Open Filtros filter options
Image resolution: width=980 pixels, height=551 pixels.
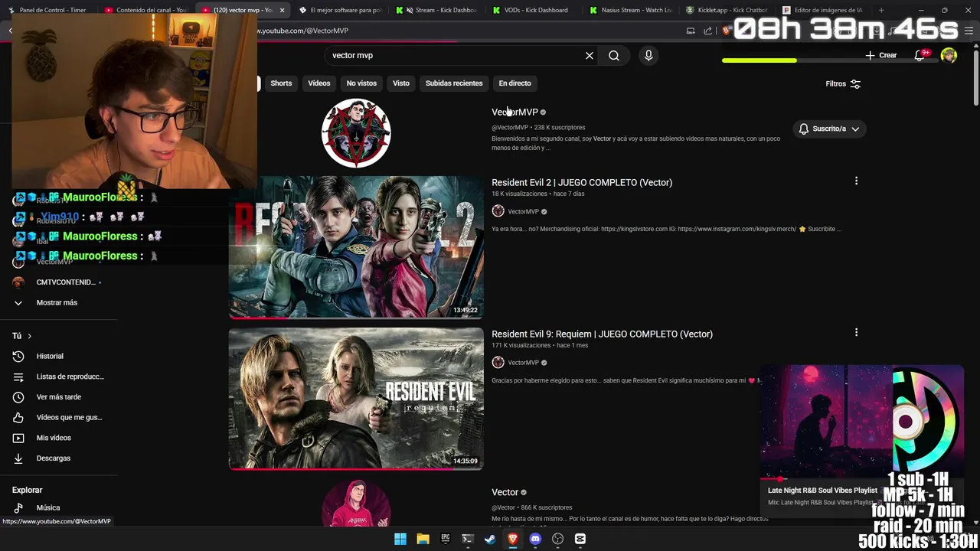843,84
